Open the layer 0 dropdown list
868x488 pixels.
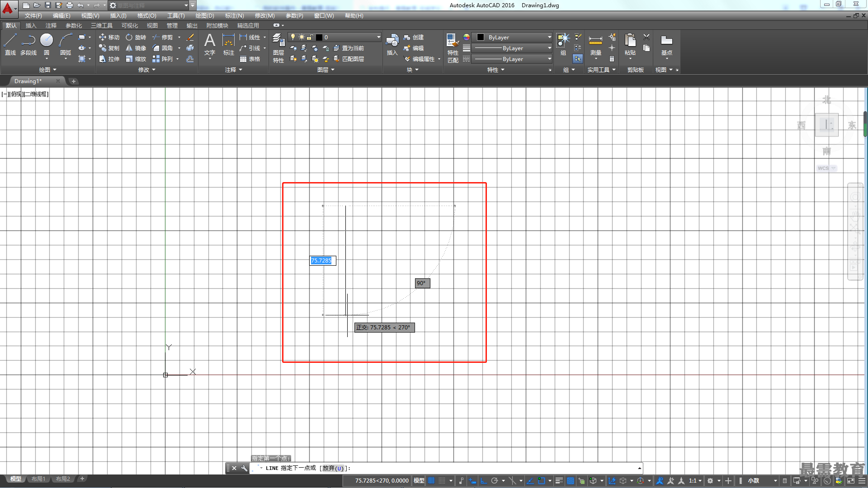[378, 37]
